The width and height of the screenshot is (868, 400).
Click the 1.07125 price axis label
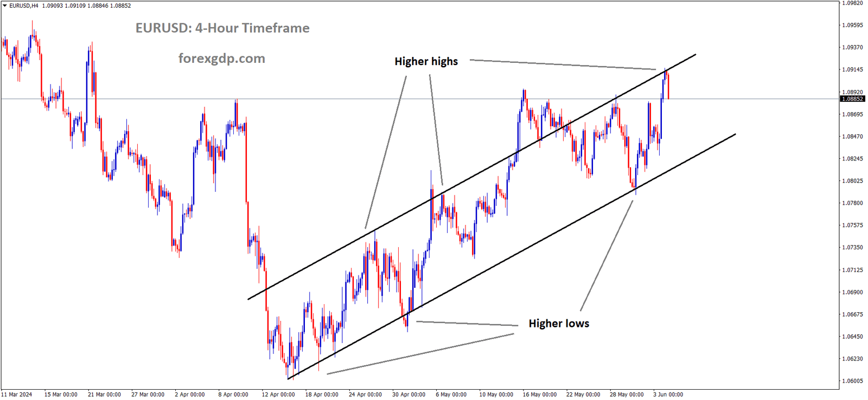pos(852,270)
